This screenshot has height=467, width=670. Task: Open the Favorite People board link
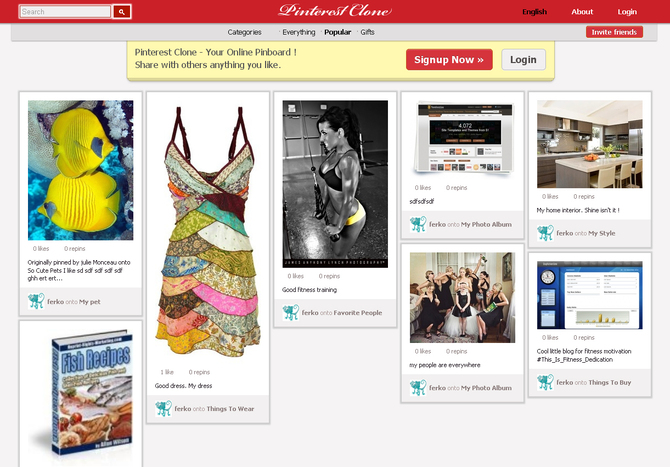click(358, 313)
